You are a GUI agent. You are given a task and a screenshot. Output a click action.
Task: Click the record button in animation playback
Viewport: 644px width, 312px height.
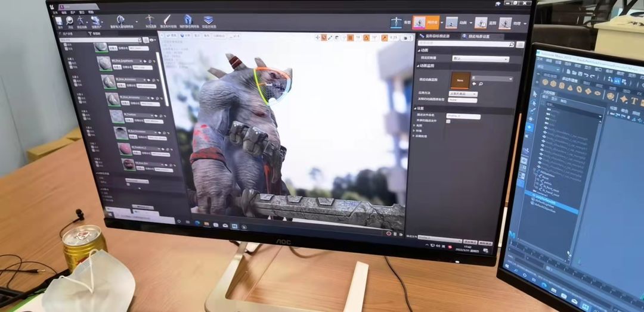(x=389, y=233)
